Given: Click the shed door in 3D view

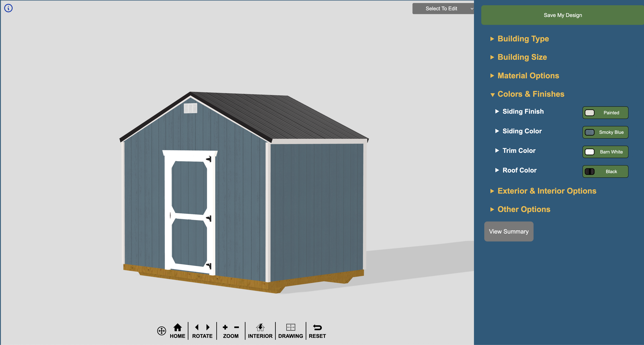Looking at the screenshot, I should [190, 213].
